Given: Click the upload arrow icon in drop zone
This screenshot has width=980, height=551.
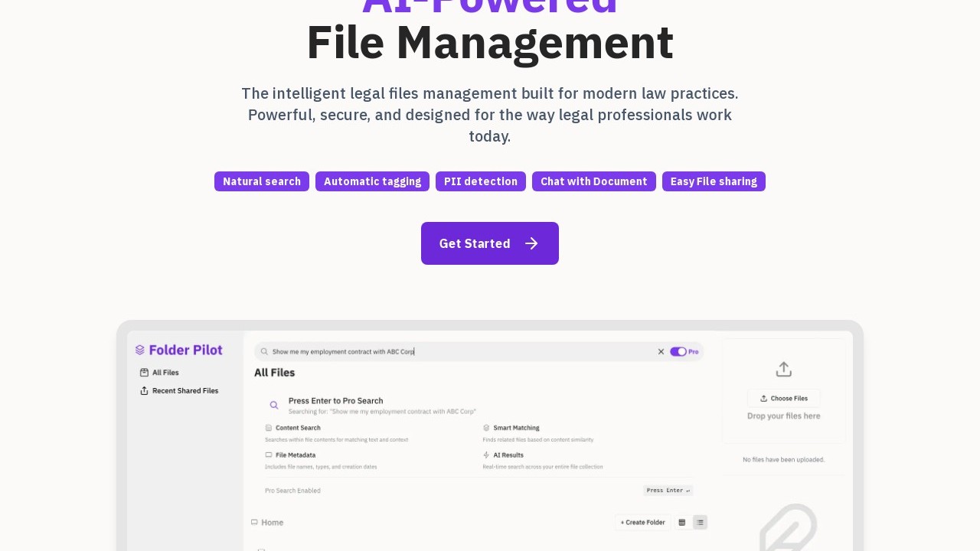Looking at the screenshot, I should 783,370.
